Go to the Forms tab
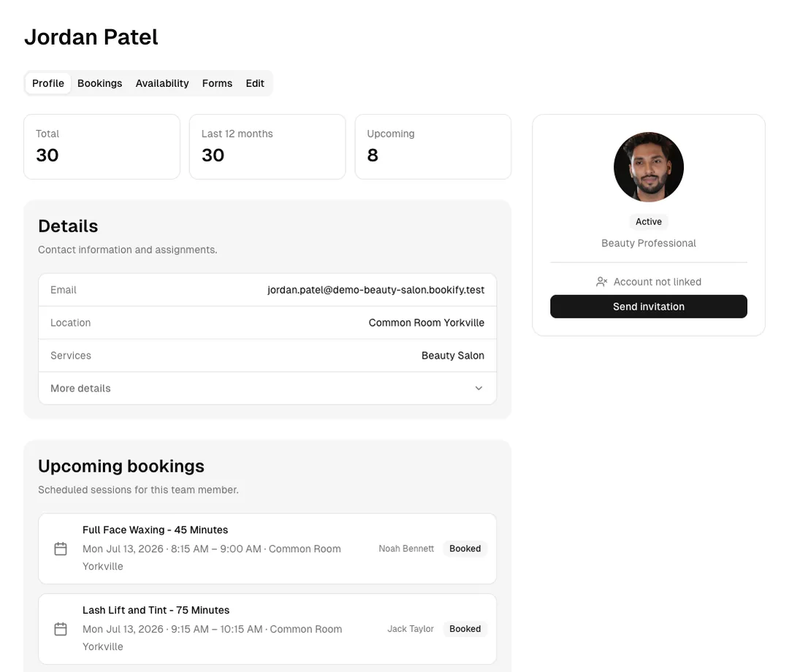 click(218, 83)
